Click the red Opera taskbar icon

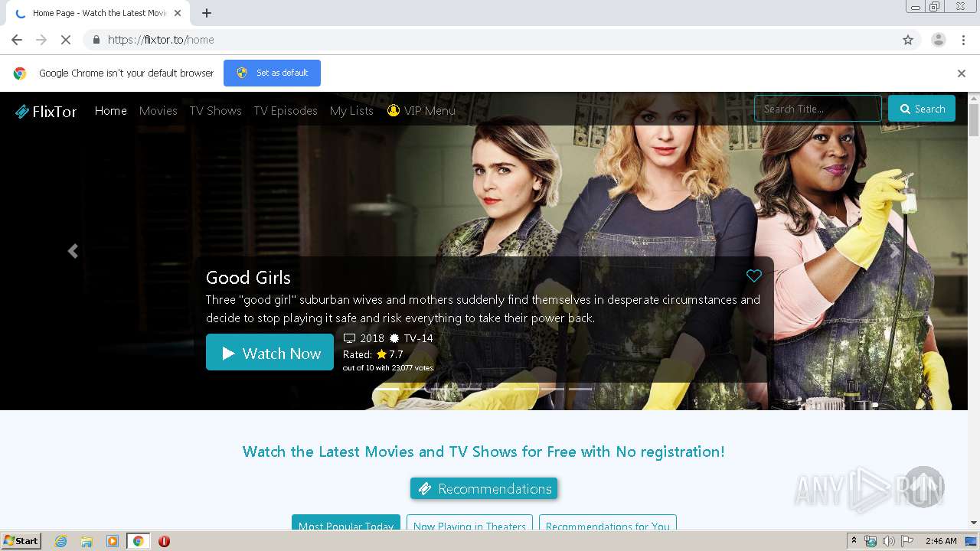[164, 541]
